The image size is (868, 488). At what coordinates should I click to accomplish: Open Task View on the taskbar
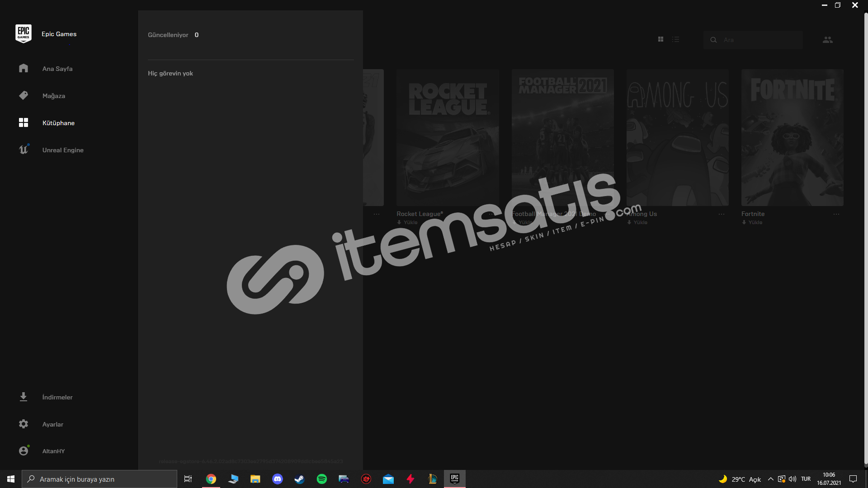point(188,479)
